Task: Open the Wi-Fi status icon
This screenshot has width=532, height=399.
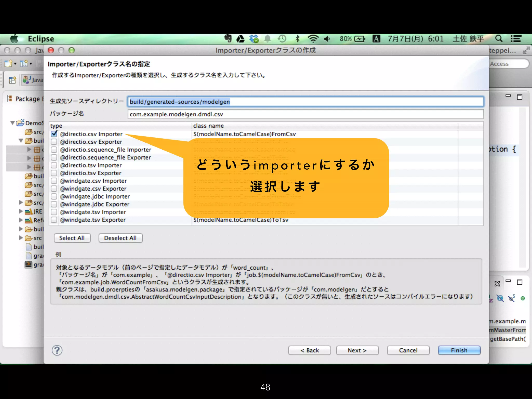Action: (313, 39)
